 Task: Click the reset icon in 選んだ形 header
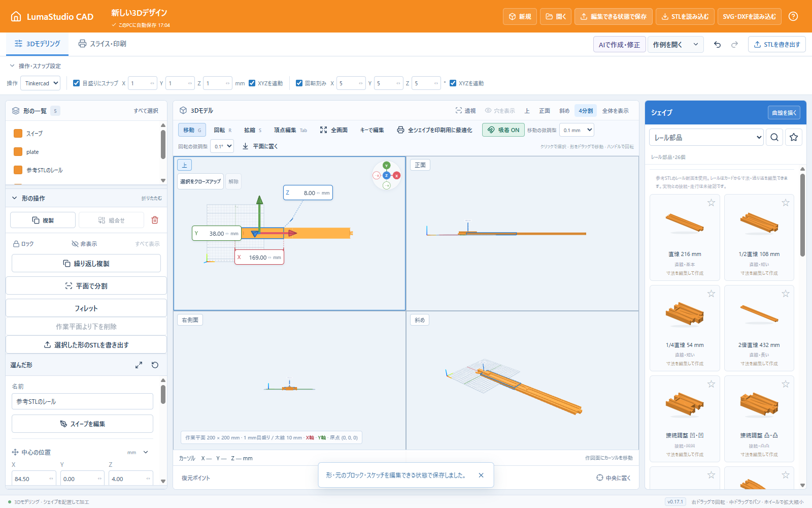[155, 365]
